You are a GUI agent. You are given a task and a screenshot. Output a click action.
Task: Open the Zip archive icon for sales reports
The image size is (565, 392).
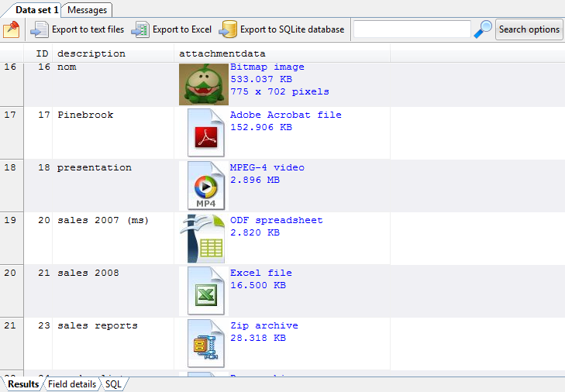(x=205, y=344)
